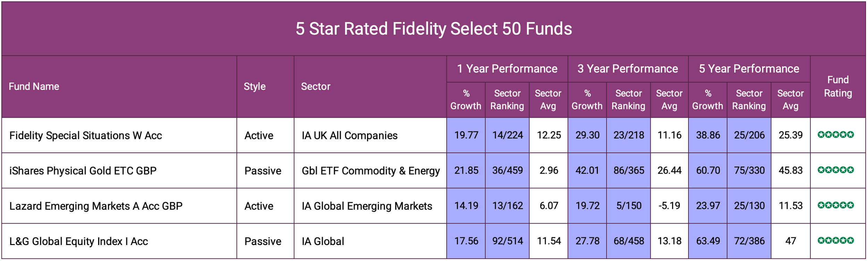The height and width of the screenshot is (261, 868).
Task: Select the 1 Year Performance header
Action: coord(507,69)
